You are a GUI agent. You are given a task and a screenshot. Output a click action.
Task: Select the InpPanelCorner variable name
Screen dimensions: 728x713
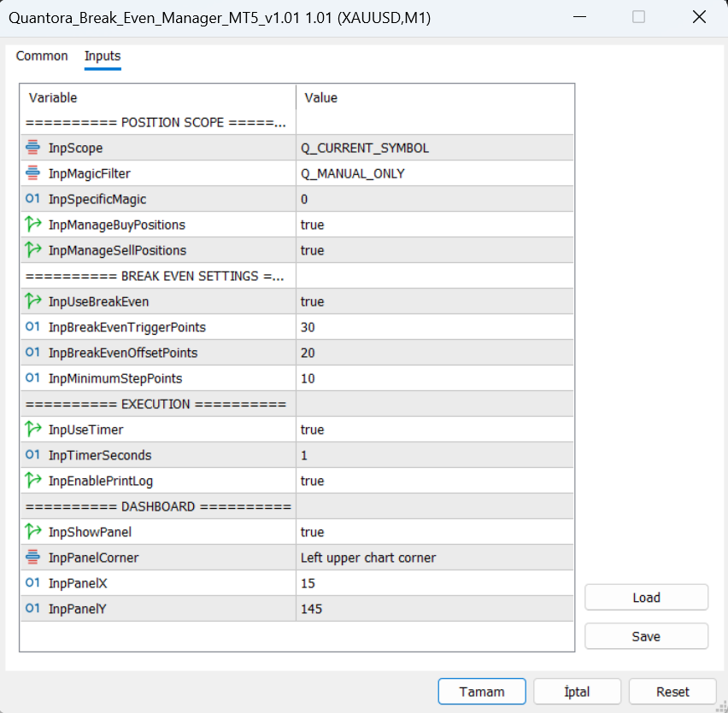94,558
